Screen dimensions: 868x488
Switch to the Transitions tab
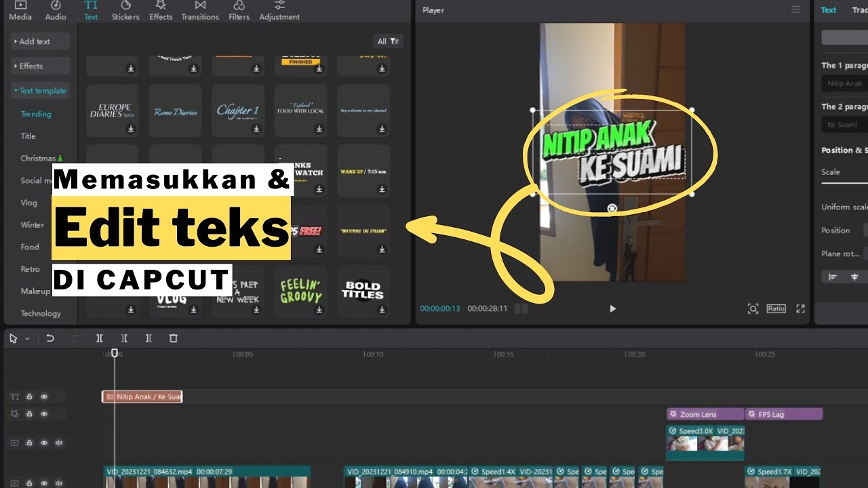click(x=200, y=11)
